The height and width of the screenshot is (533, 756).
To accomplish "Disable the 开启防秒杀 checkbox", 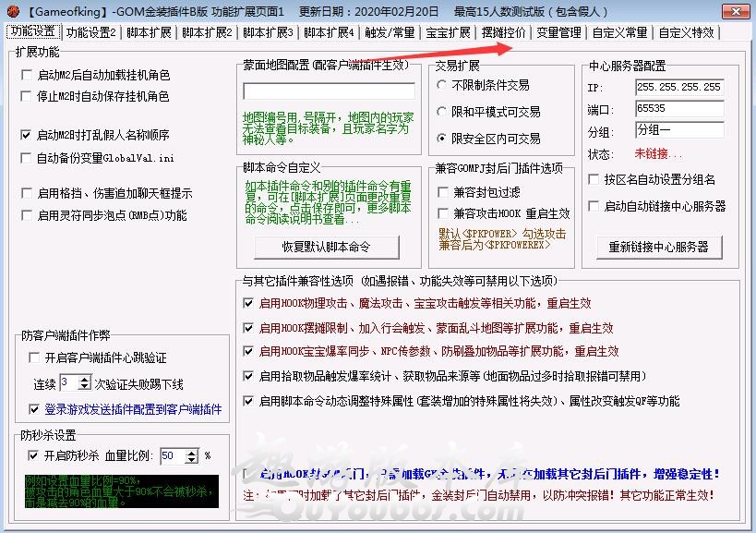I will point(35,455).
